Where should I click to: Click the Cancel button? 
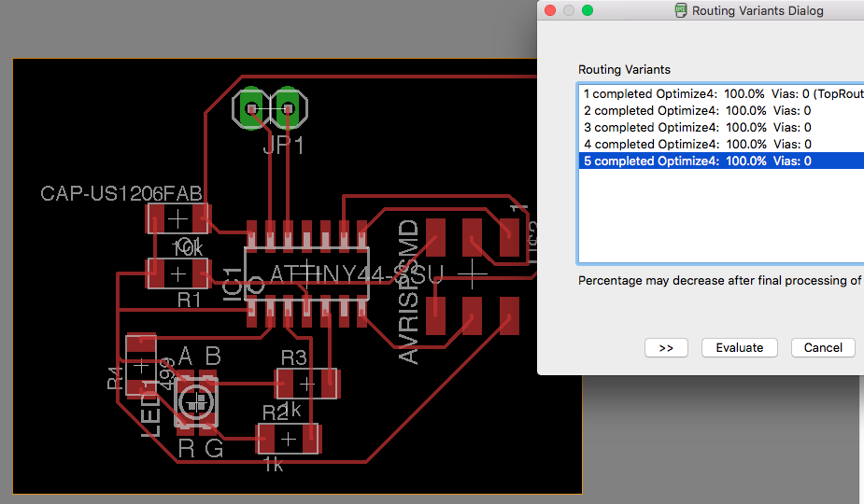coord(823,347)
